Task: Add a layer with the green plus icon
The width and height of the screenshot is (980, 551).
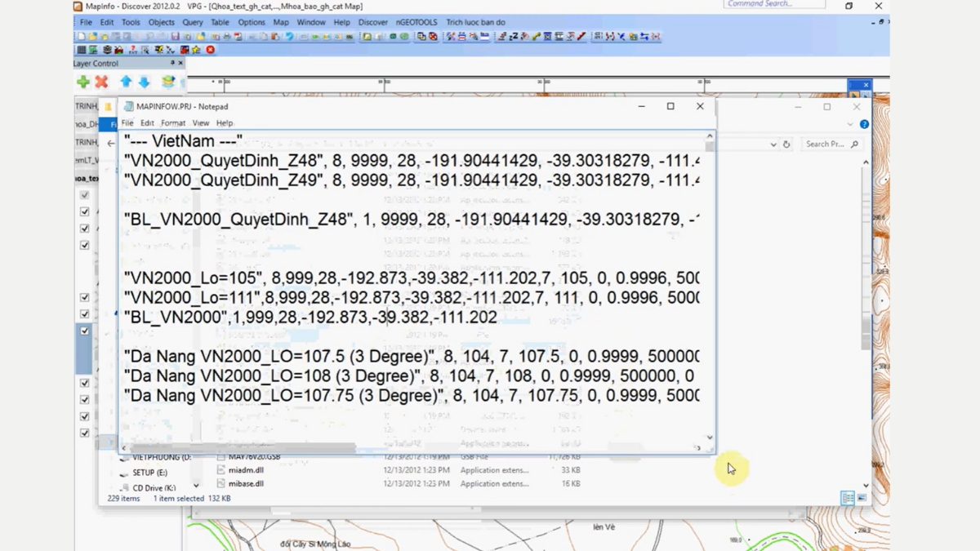Action: click(x=82, y=82)
